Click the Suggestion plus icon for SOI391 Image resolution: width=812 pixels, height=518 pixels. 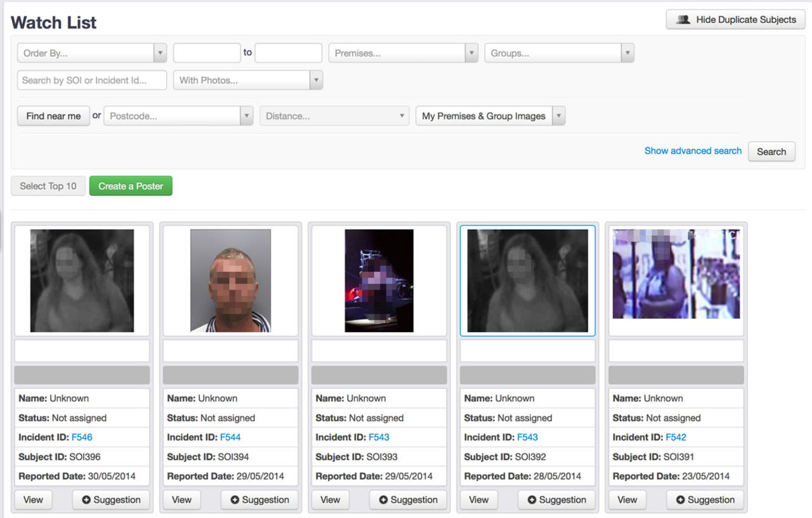pos(680,500)
